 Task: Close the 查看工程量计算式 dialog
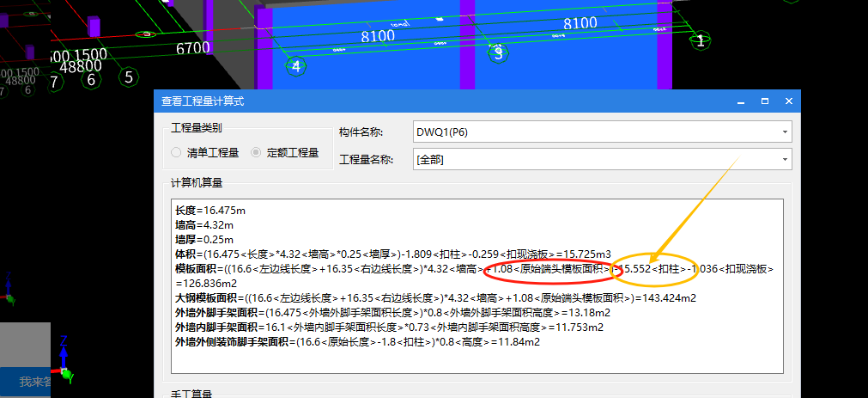[789, 101]
